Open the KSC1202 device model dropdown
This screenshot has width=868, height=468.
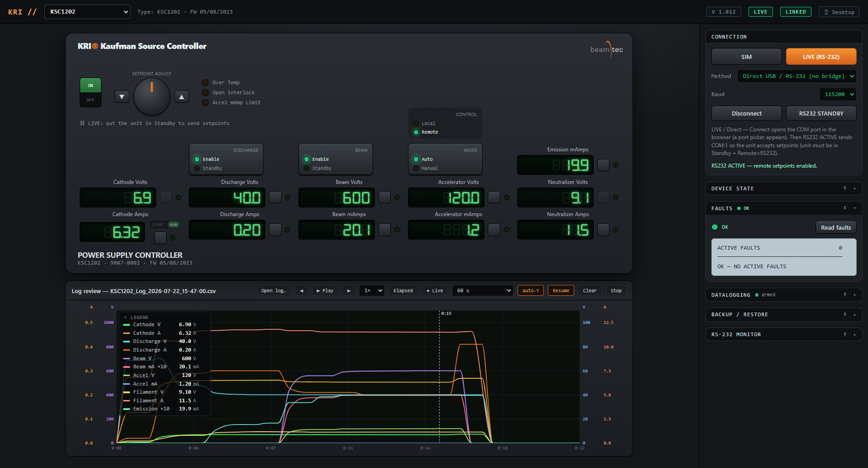(87, 12)
